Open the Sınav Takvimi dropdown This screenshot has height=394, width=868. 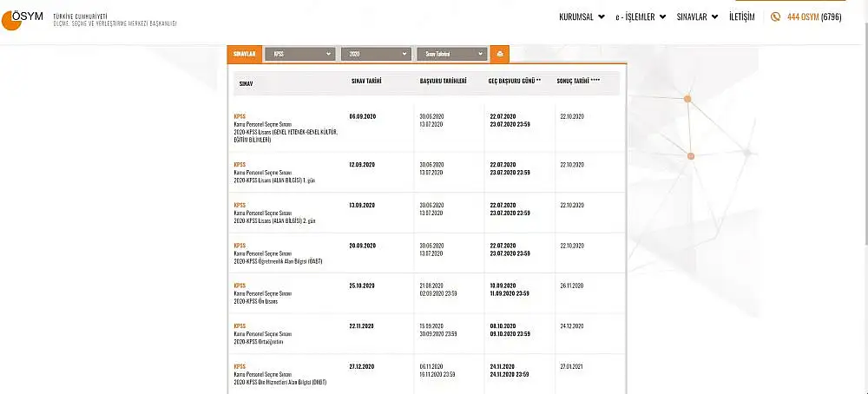[451, 54]
